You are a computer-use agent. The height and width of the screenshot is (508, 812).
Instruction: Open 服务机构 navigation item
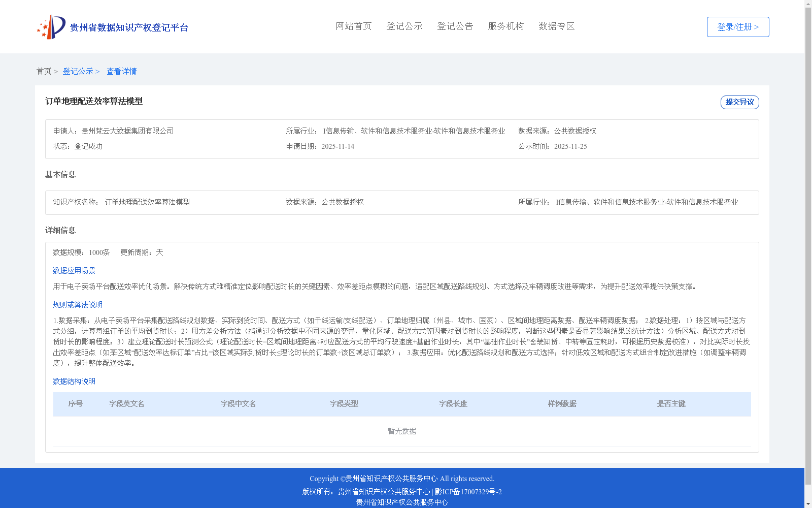506,26
